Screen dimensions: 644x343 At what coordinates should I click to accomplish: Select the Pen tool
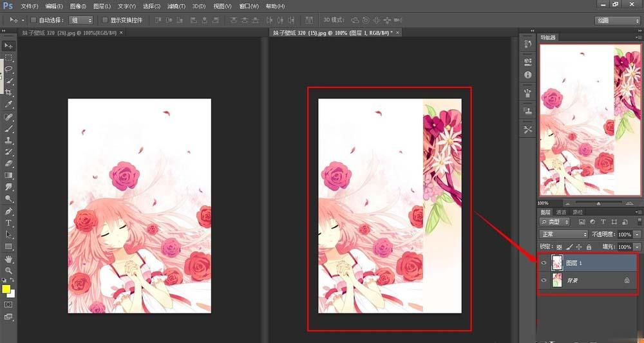click(9, 211)
